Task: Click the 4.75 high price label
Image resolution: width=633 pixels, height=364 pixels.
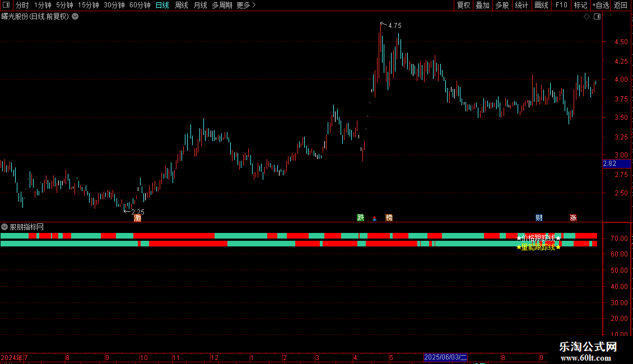Action: click(394, 25)
